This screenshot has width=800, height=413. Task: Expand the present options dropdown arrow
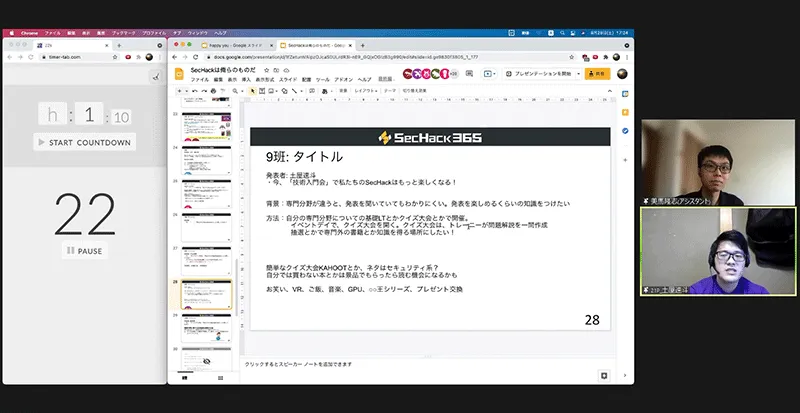pos(578,74)
